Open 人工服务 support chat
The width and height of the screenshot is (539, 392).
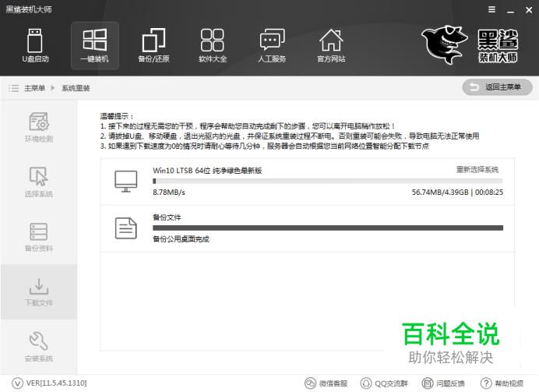pyautogui.click(x=272, y=46)
